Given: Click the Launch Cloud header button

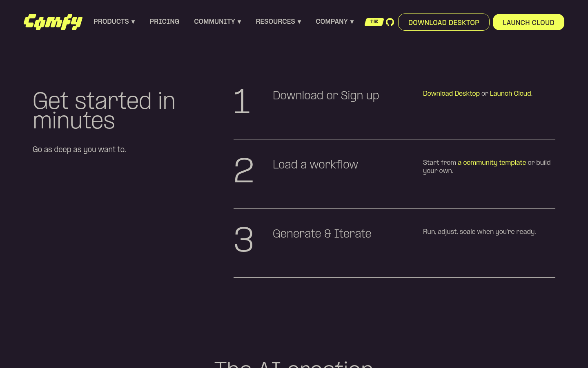Looking at the screenshot, I should (x=528, y=22).
